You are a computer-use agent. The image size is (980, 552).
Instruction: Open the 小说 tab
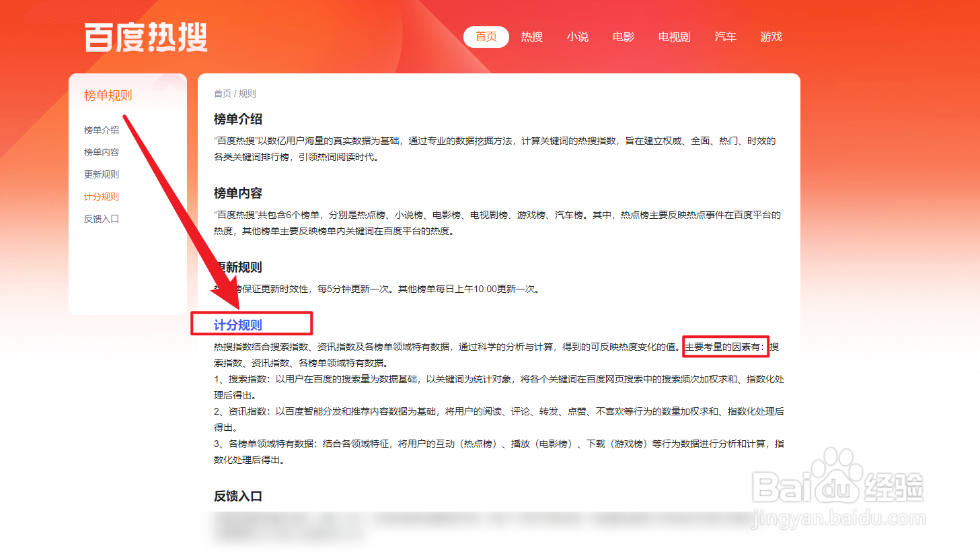click(x=578, y=36)
